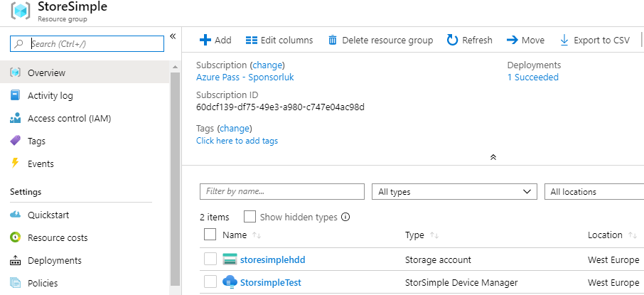Viewport: 644px width, 295px height.
Task: Click the storesimplehdd storage account icon
Action: click(x=230, y=259)
